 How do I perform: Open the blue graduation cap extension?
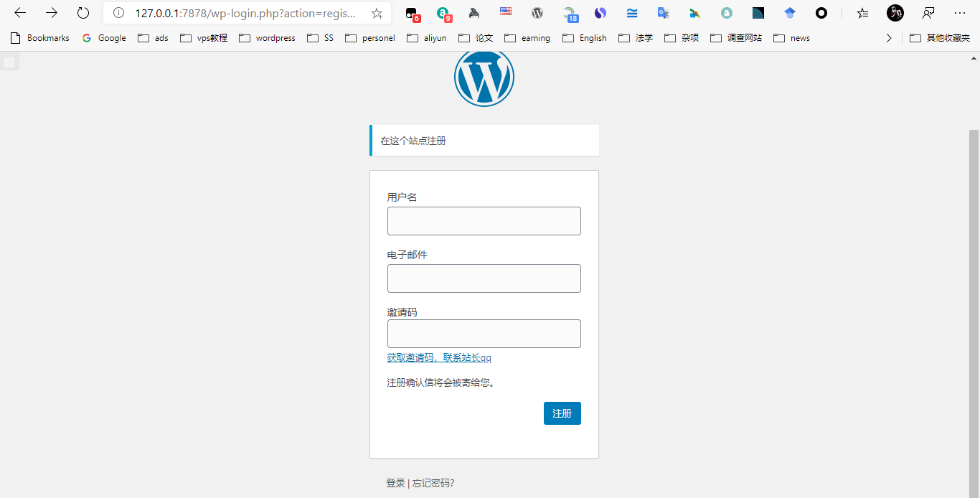point(790,13)
